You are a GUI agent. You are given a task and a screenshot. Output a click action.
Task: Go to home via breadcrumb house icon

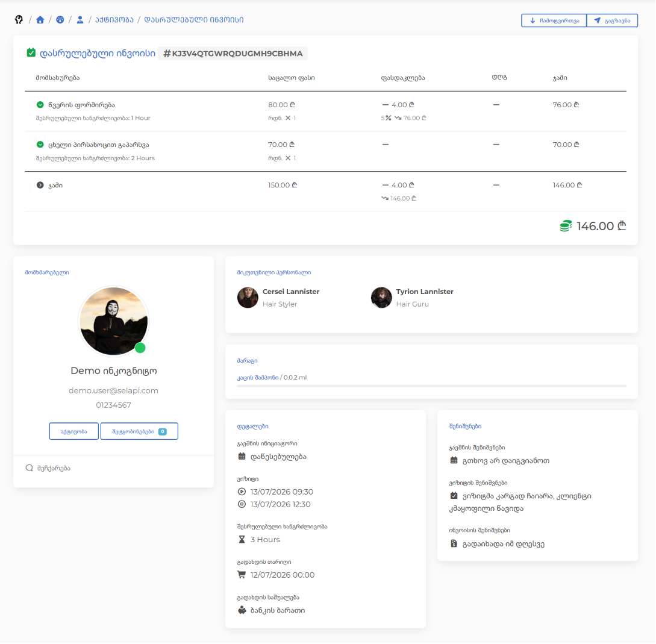pyautogui.click(x=40, y=20)
